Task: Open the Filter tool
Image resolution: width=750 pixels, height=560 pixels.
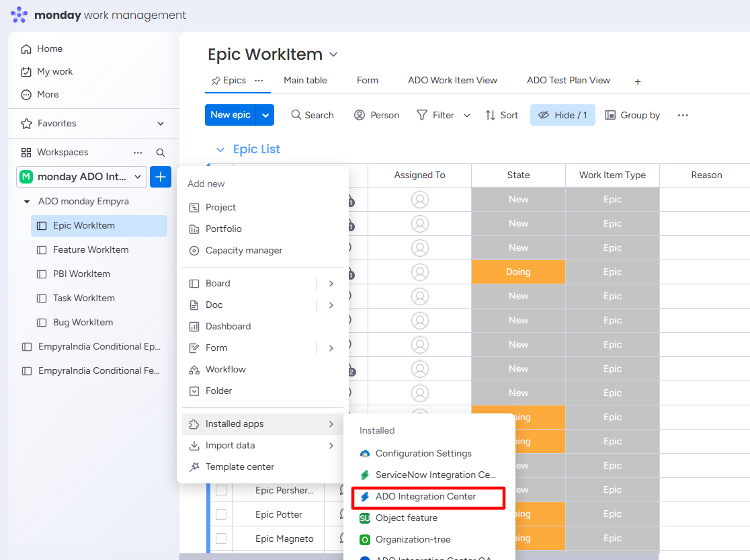Action: pos(435,116)
